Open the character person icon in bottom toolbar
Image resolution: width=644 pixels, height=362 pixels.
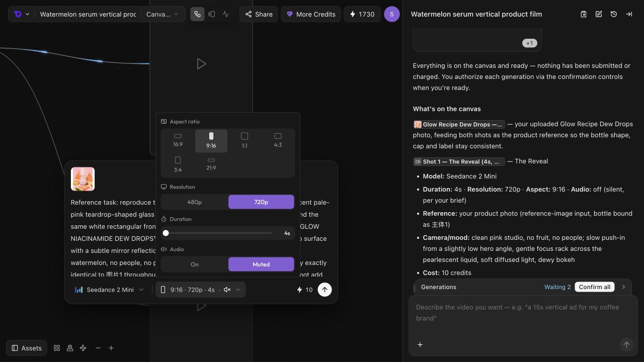(x=70, y=348)
